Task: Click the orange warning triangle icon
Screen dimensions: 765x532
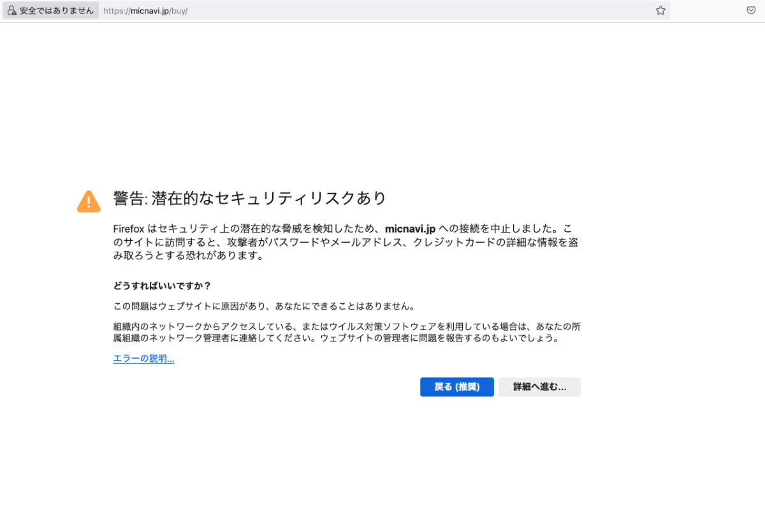Action: [89, 201]
